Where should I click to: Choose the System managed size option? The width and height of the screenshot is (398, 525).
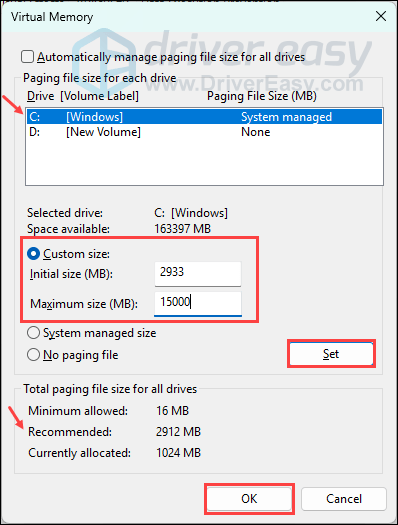[x=33, y=333]
